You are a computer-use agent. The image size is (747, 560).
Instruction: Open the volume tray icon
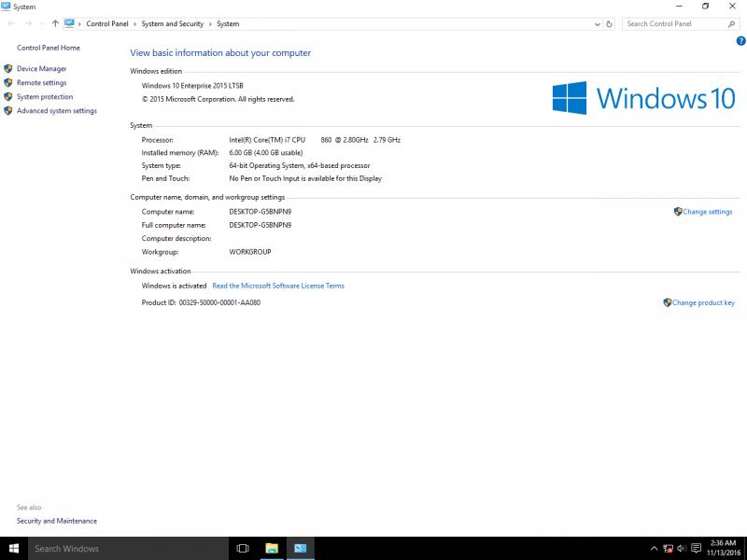coord(682,549)
